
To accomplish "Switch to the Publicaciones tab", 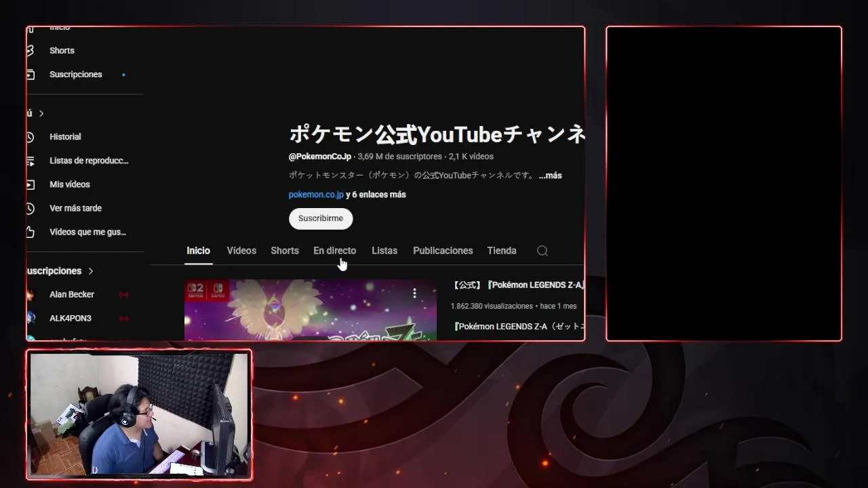I will click(x=443, y=251).
